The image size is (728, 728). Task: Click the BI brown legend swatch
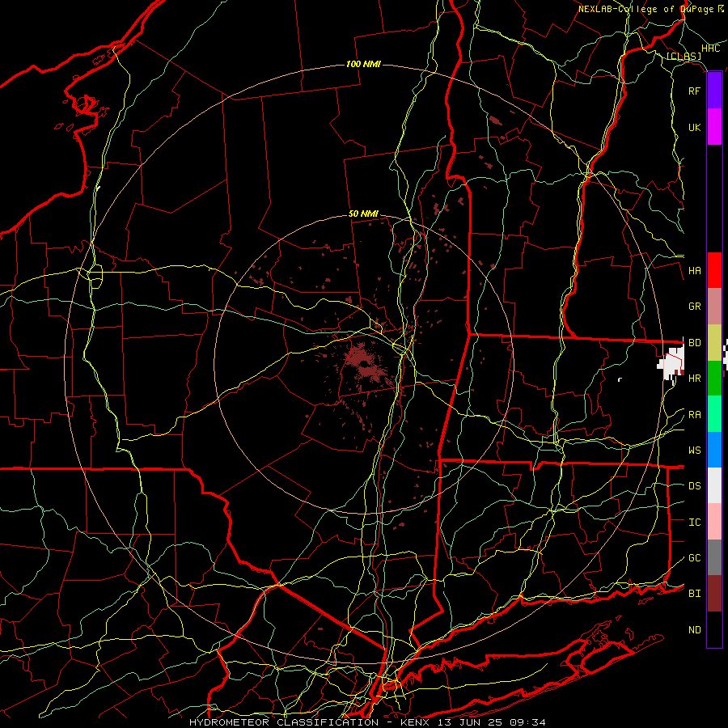pos(714,594)
